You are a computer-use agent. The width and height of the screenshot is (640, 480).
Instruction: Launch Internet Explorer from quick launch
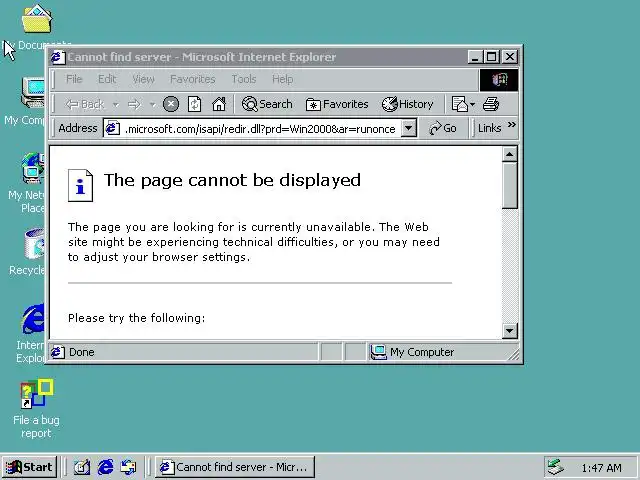(x=105, y=467)
